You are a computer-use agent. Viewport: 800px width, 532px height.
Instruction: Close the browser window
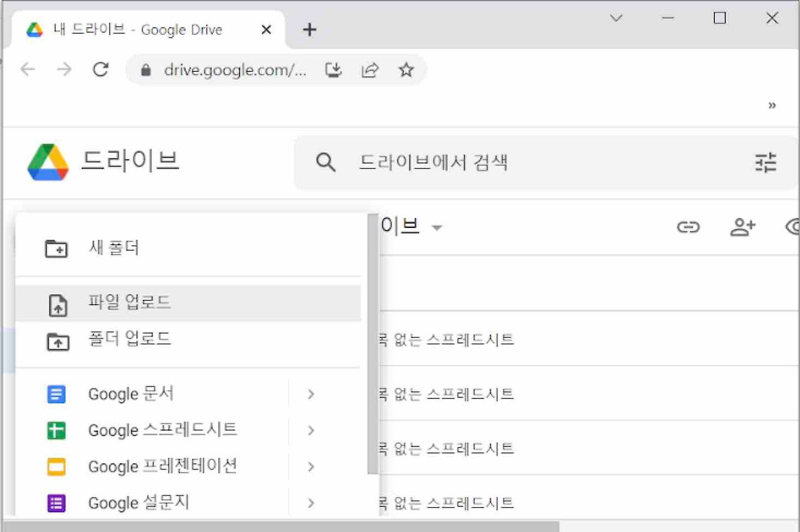pos(772,18)
